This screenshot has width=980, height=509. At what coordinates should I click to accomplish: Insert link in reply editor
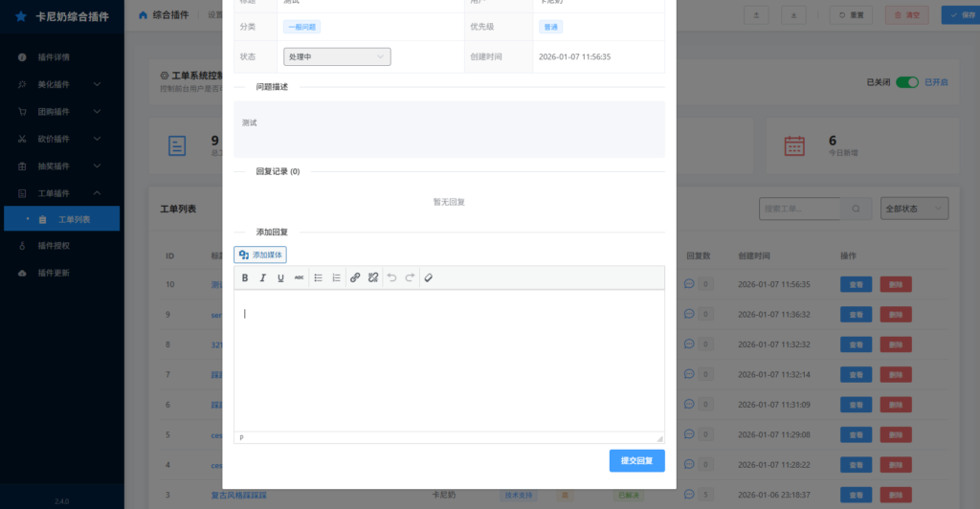[355, 277]
